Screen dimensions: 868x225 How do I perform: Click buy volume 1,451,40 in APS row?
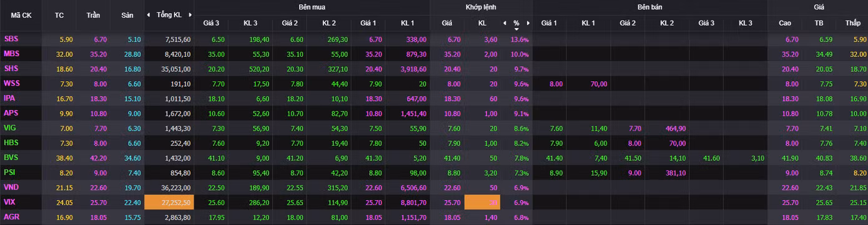[413, 113]
